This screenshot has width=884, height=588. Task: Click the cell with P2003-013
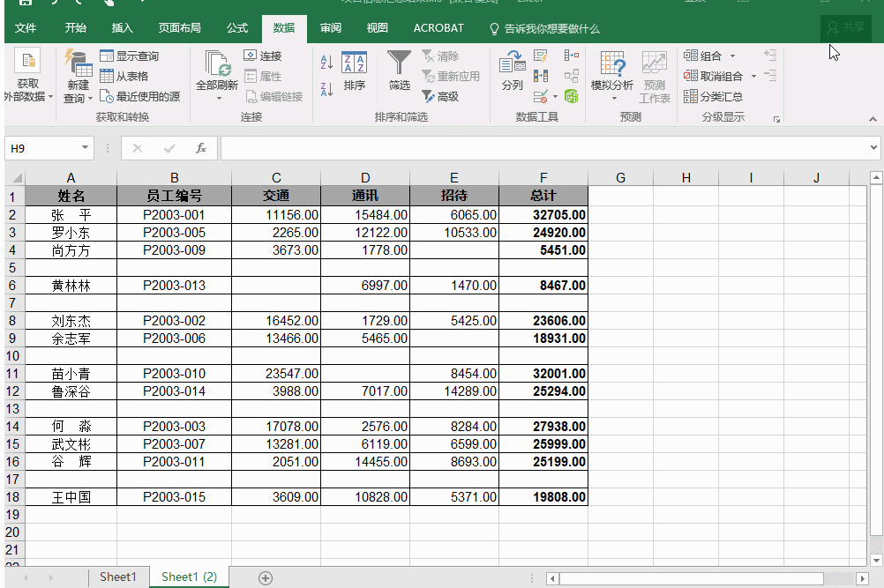[174, 286]
